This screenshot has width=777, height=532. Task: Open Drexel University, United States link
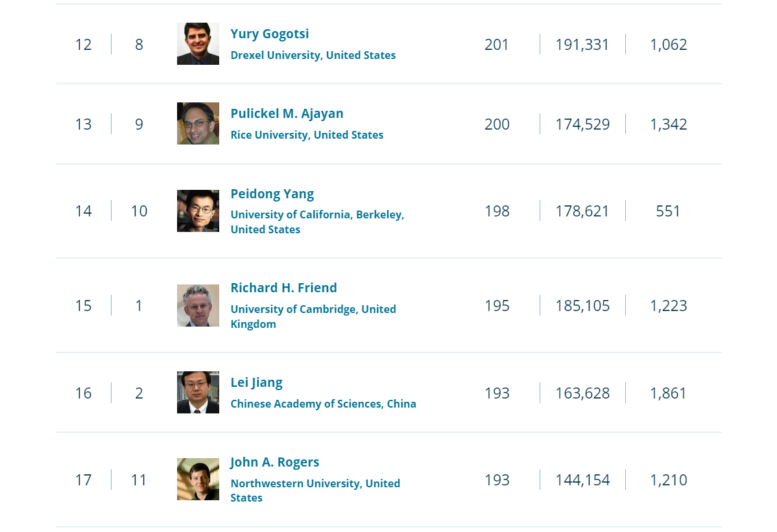coord(313,55)
